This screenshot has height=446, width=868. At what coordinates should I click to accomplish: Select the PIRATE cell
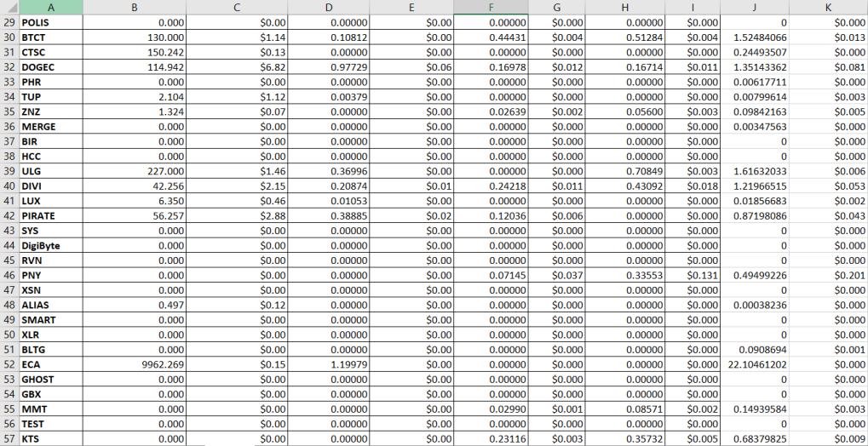pyautogui.click(x=51, y=216)
